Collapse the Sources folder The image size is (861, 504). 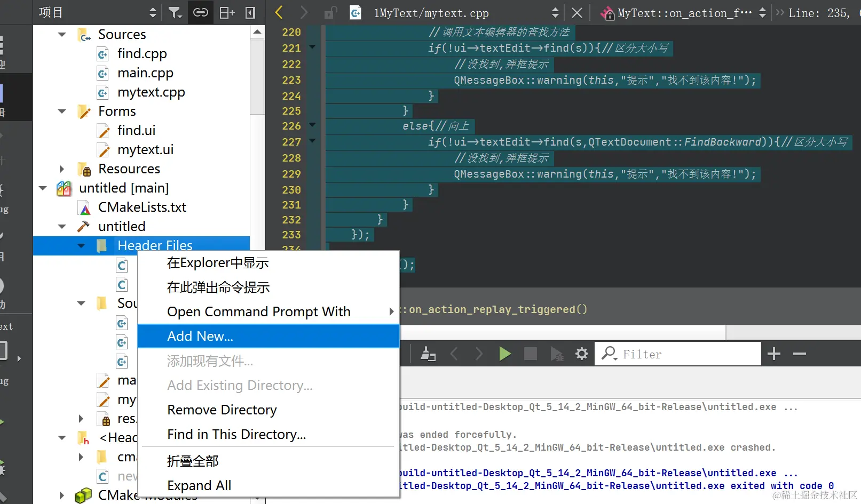pyautogui.click(x=62, y=35)
